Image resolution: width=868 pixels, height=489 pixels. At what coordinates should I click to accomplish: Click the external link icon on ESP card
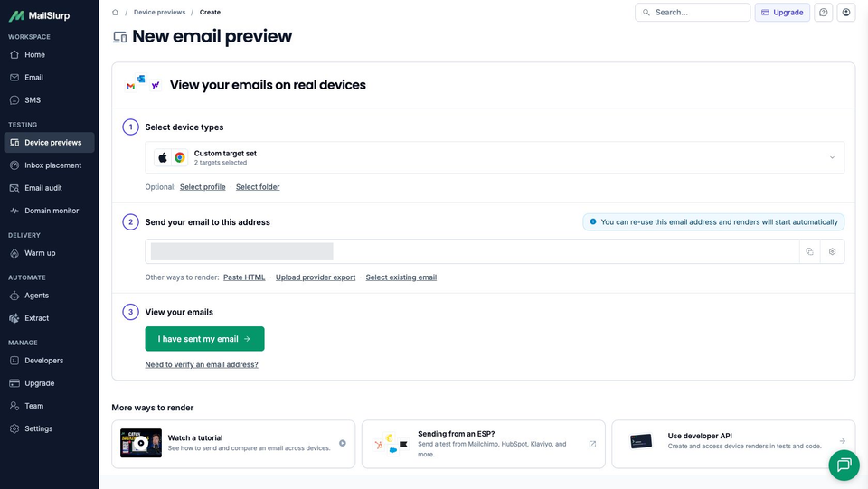coord(592,444)
